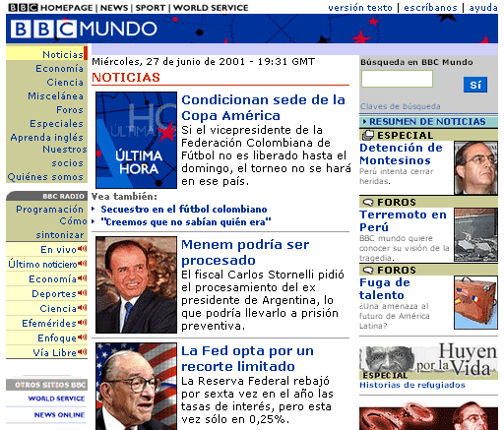Go to Nuestros socios page

coord(65,155)
